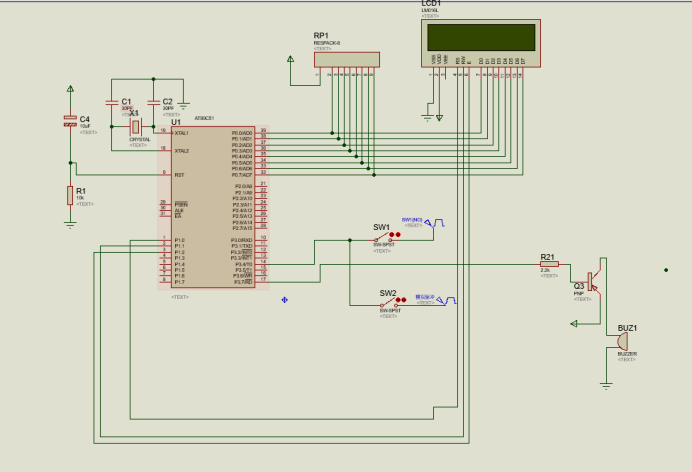Select the X1 crystal symbol
This screenshot has width=692, height=472.
click(136, 127)
